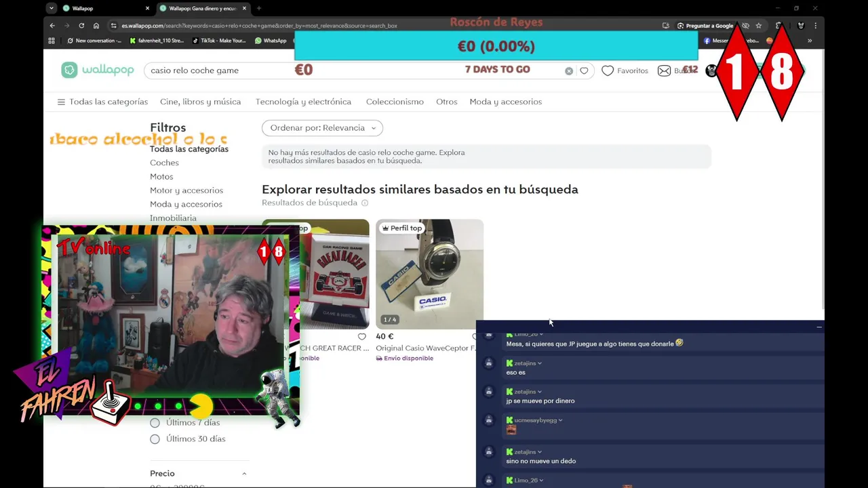
Task: Filter by Motor y accesorios category
Action: [x=186, y=190]
